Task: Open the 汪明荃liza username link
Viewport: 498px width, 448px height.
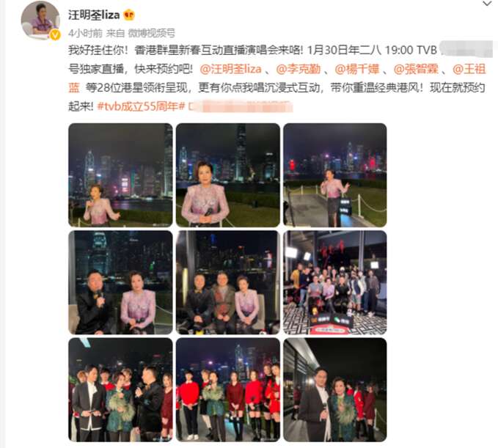Action: 94,15
